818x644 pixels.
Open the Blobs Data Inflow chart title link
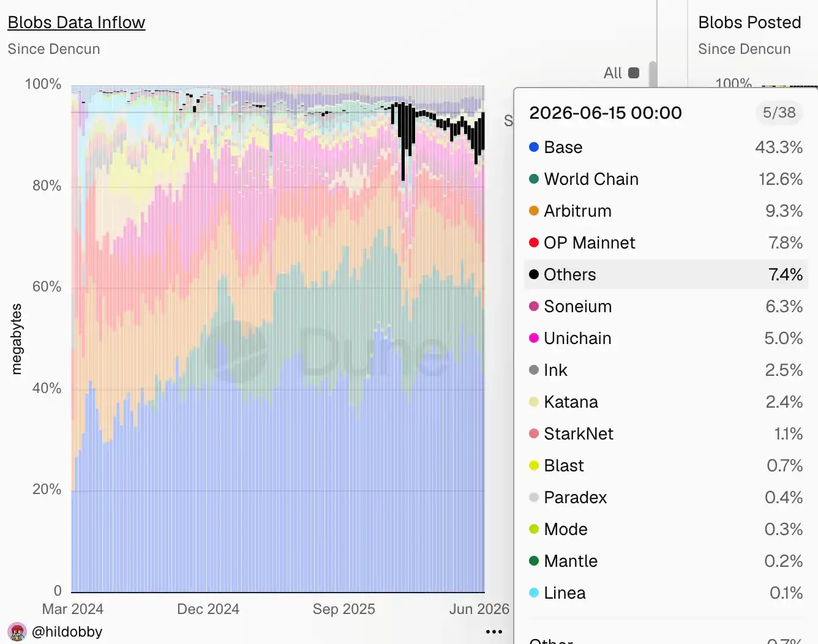click(77, 23)
